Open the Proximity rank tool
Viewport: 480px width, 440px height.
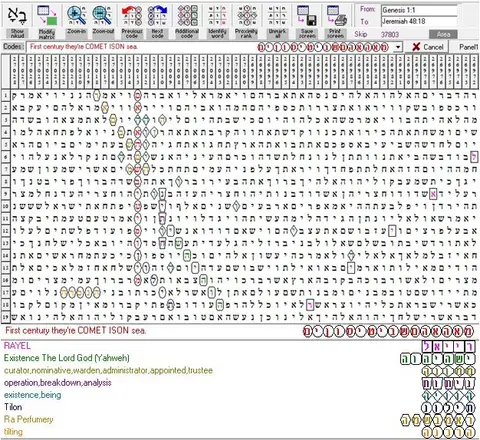(246, 15)
